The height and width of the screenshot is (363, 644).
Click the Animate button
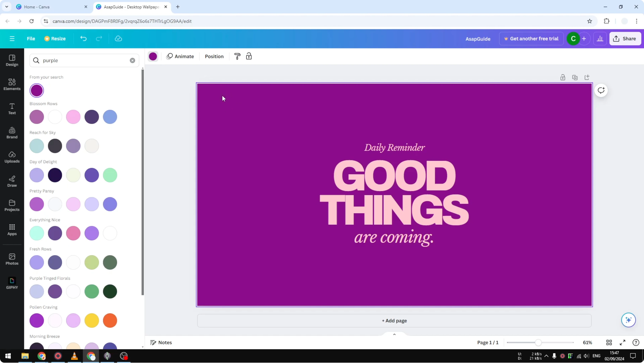pyautogui.click(x=180, y=56)
